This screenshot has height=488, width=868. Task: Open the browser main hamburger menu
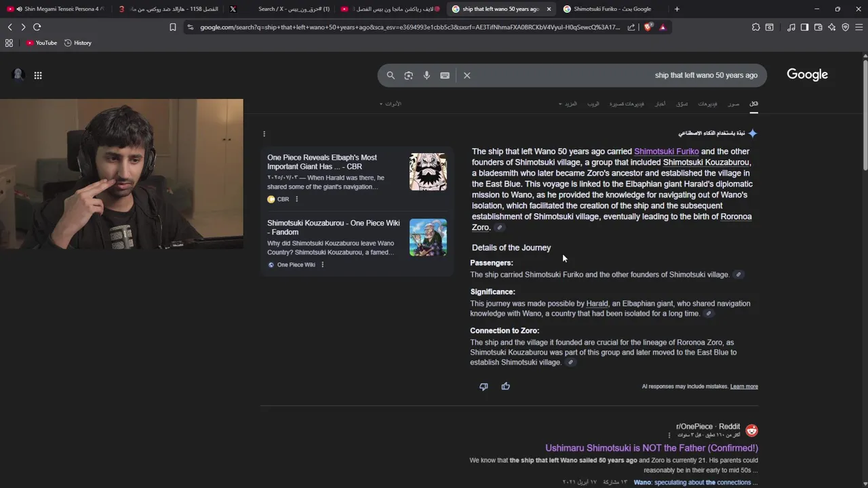pyautogui.click(x=859, y=27)
